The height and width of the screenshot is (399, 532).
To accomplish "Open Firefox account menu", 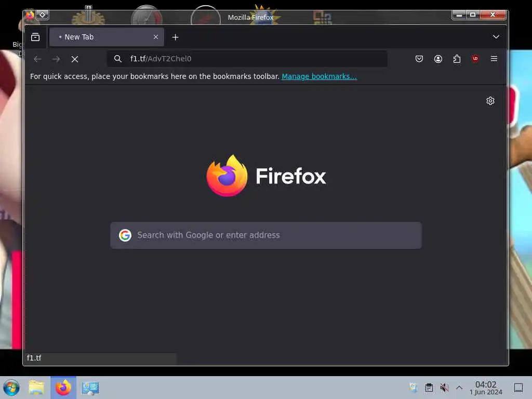I will tap(438, 59).
